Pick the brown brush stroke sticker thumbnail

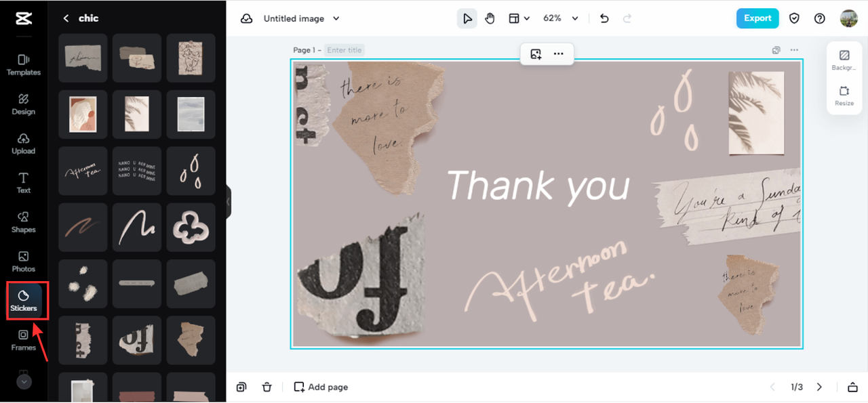(x=83, y=227)
